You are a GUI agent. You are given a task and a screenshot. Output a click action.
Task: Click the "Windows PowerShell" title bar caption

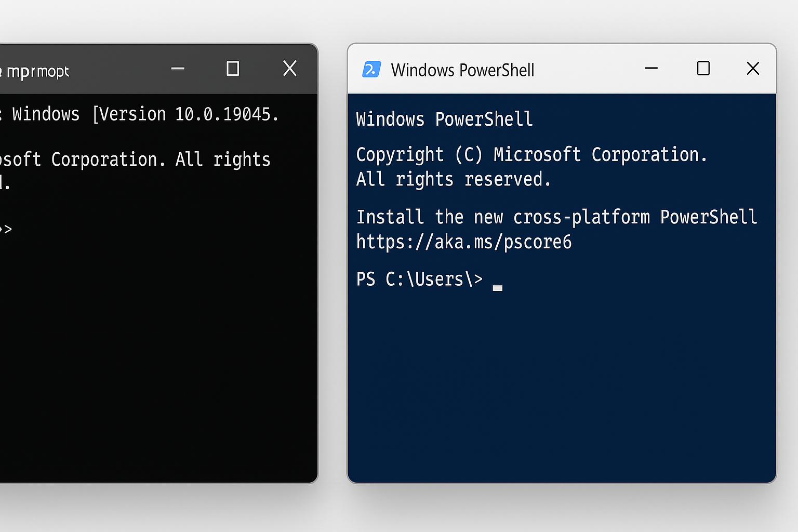tap(462, 70)
